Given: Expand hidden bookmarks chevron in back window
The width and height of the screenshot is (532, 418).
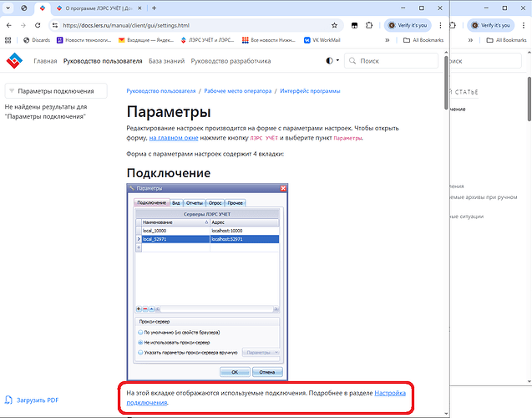Looking at the screenshot, I should 470,40.
